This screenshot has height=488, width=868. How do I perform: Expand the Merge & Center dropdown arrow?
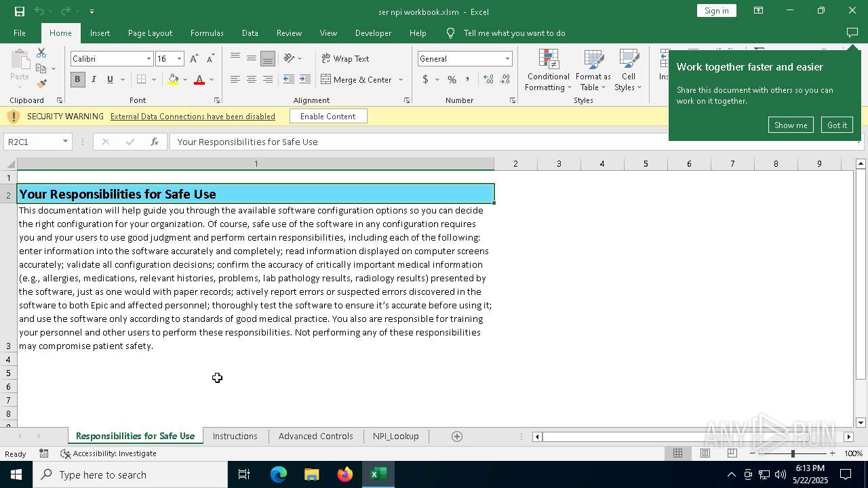[401, 79]
